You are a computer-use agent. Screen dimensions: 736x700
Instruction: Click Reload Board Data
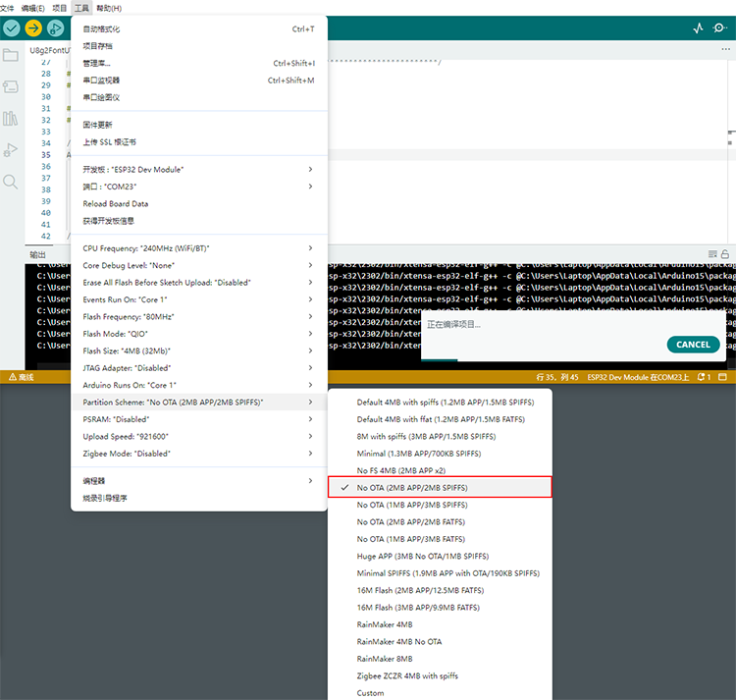198,204
